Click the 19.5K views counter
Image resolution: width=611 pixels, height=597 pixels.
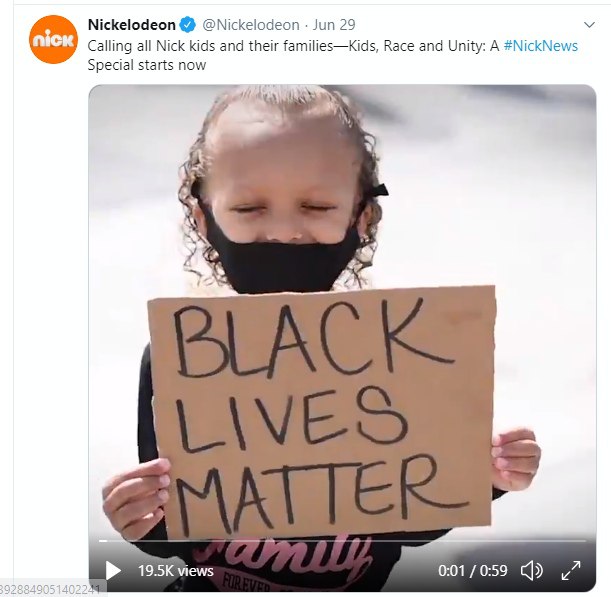tap(176, 571)
